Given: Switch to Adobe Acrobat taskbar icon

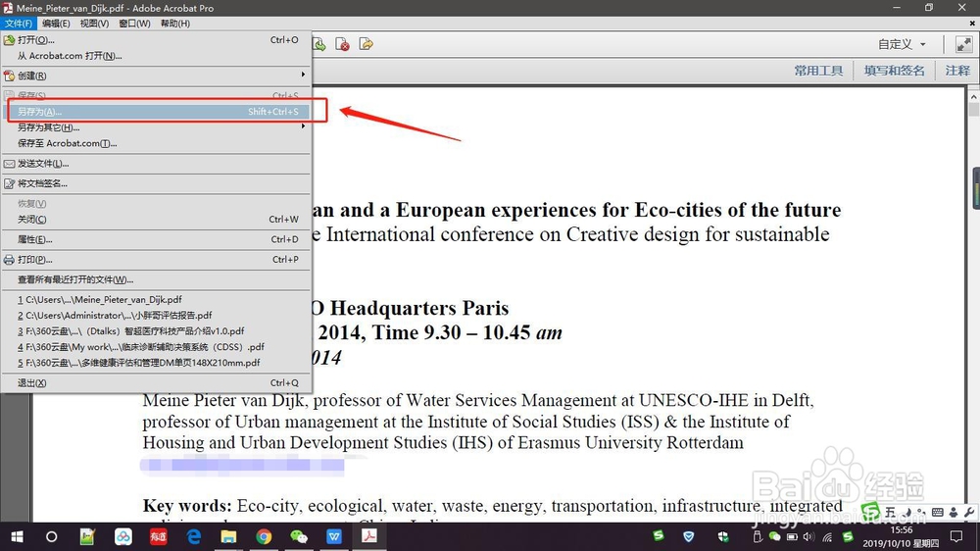Looking at the screenshot, I should tap(369, 536).
